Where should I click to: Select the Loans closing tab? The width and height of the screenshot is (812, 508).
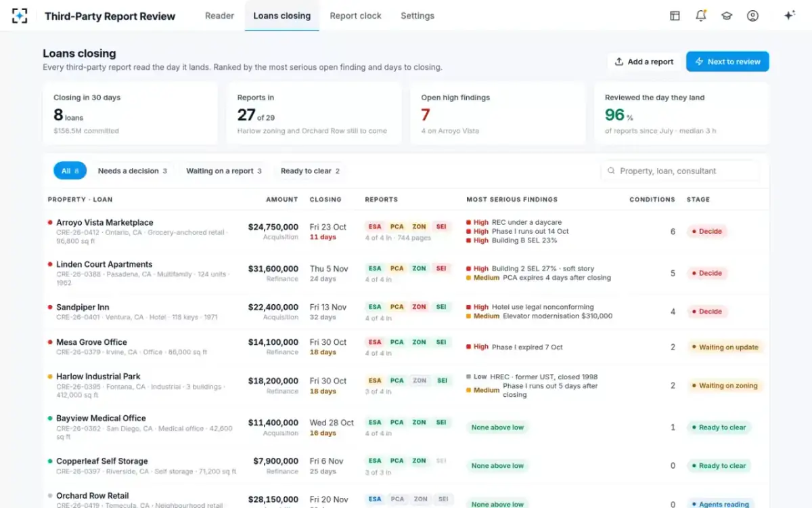point(282,16)
